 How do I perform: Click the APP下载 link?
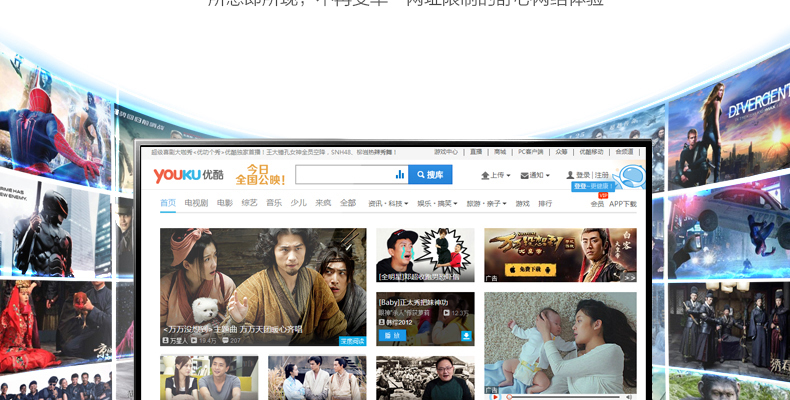(x=623, y=204)
